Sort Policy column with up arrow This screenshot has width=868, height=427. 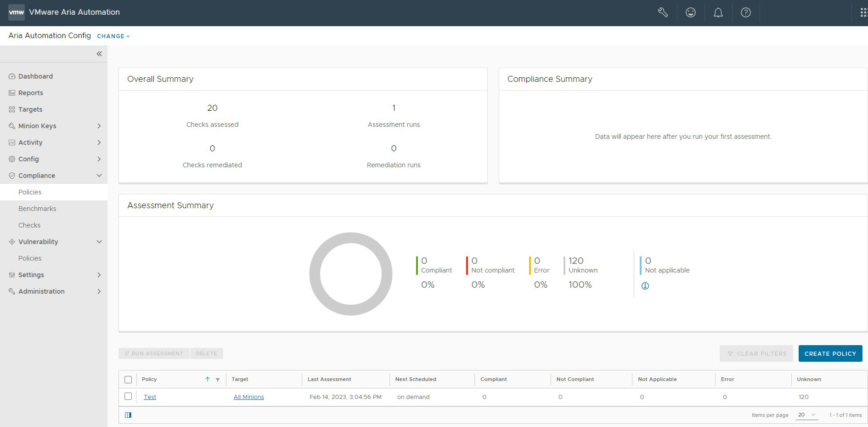[x=208, y=379]
